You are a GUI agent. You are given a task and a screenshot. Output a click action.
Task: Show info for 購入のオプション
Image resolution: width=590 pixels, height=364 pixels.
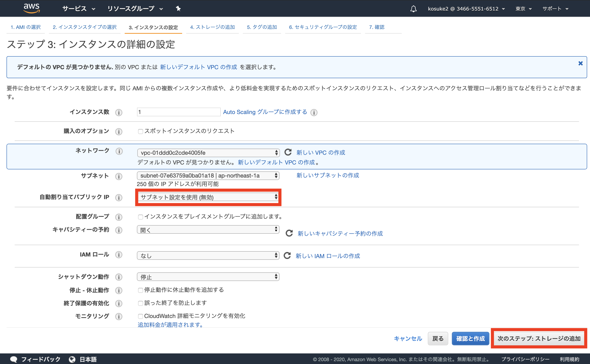[x=119, y=132]
